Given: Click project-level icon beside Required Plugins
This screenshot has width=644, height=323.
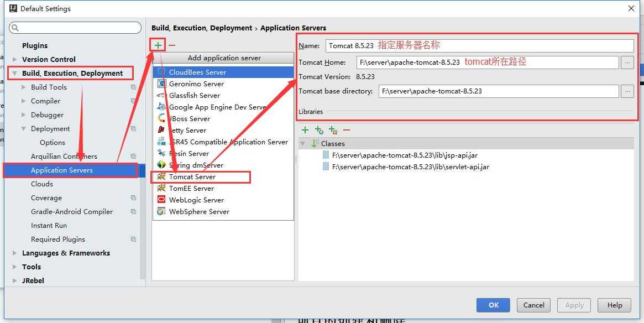Looking at the screenshot, I should click(133, 239).
